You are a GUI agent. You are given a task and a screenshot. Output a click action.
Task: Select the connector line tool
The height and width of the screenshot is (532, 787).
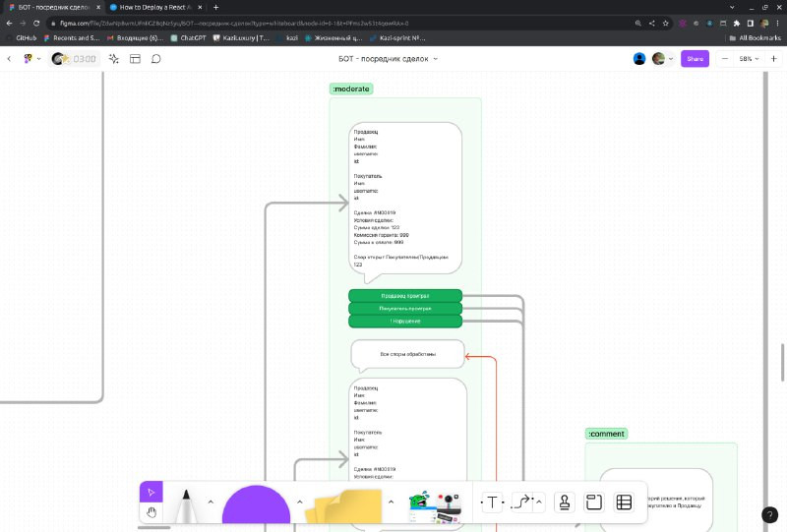point(522,502)
